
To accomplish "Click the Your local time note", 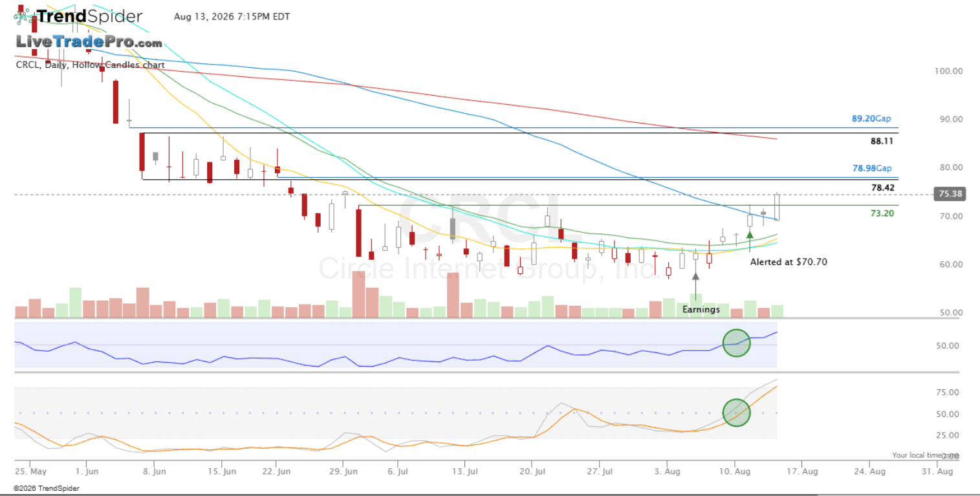I will (924, 455).
